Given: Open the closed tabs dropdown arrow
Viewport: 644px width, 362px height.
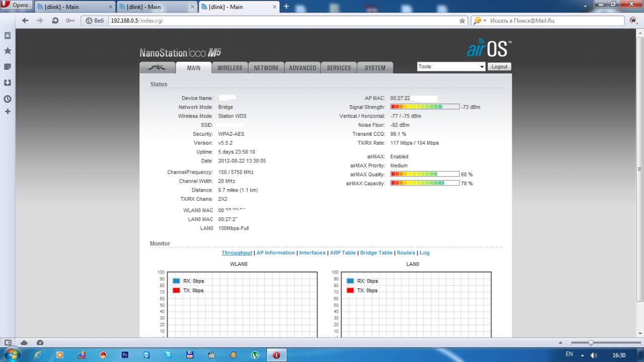Looking at the screenshot, I should coord(585,6).
